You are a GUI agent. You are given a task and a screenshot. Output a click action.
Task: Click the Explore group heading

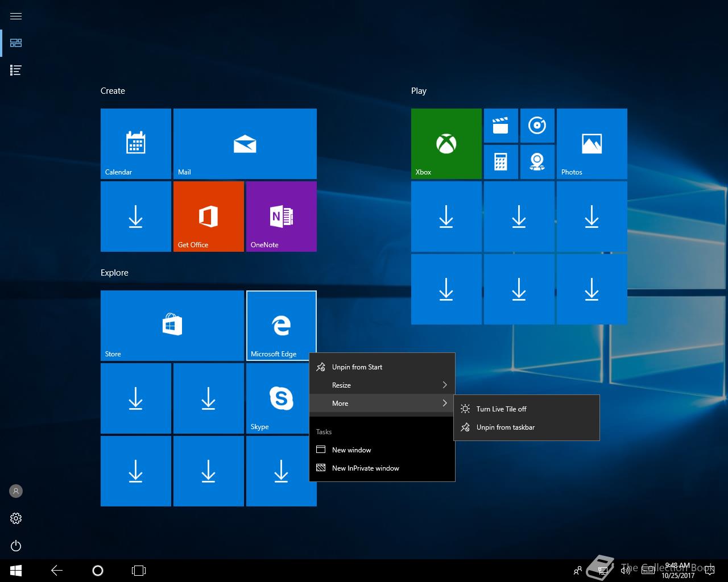click(x=114, y=273)
